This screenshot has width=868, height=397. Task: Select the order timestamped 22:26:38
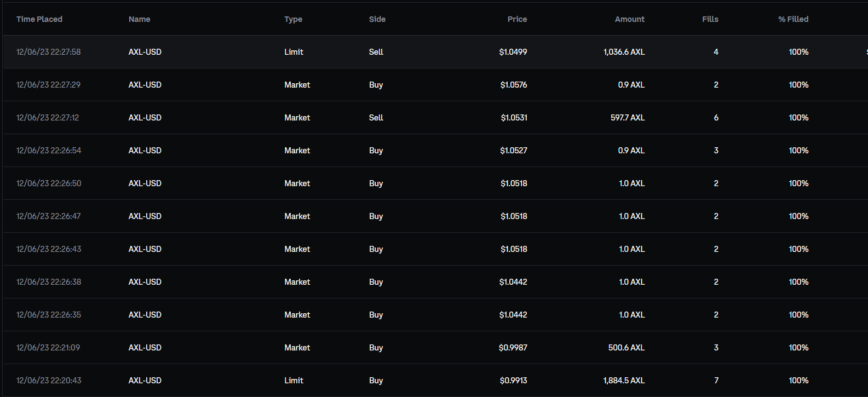49,282
